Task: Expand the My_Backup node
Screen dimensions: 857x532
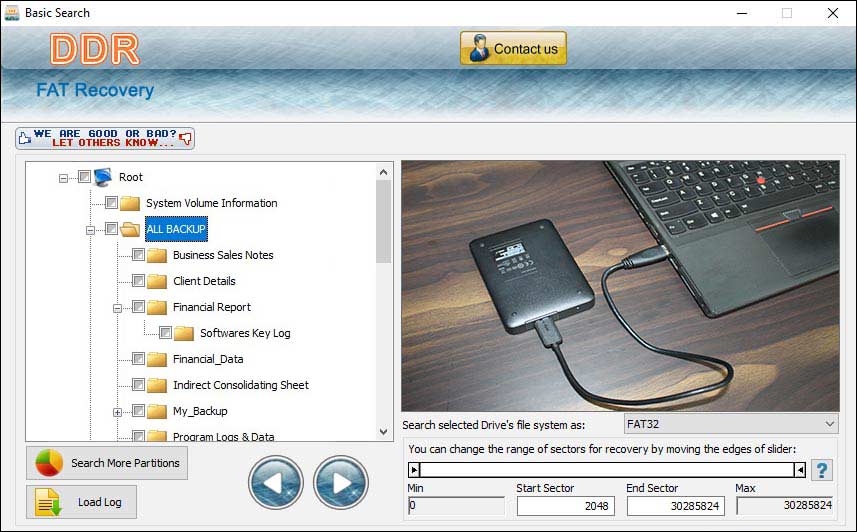Action: click(117, 413)
